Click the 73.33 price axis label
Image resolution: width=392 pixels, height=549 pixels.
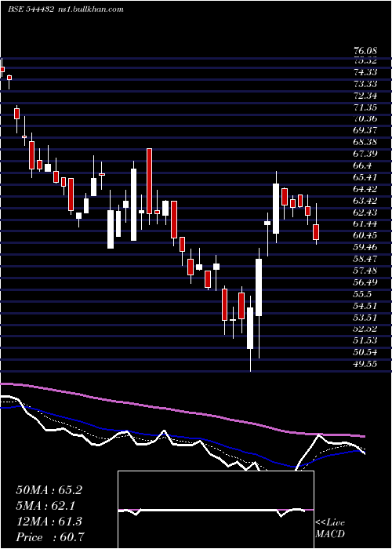coord(365,84)
